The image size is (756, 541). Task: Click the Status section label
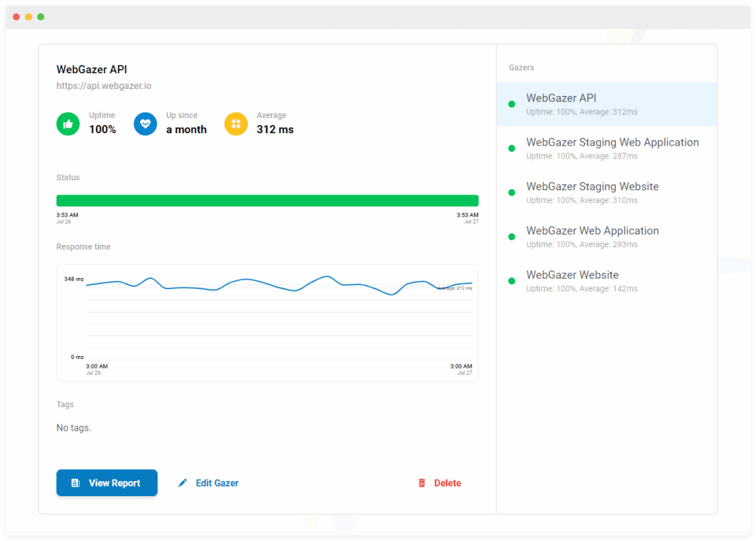[68, 177]
